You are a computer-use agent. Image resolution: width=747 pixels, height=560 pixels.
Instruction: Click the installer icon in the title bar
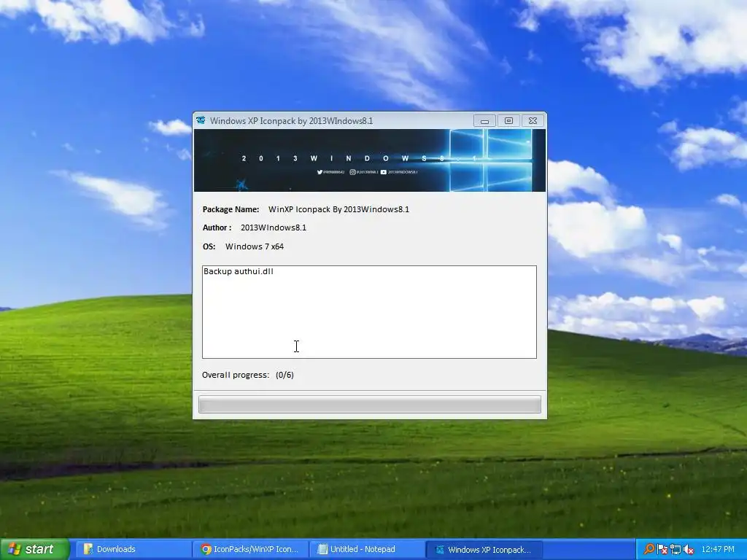coord(201,120)
